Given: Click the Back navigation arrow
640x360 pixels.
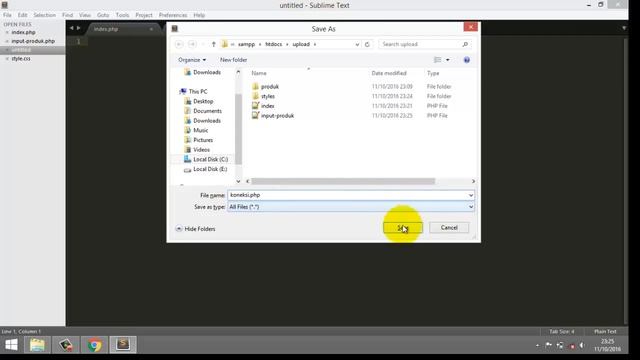Looking at the screenshot, I should (179, 44).
